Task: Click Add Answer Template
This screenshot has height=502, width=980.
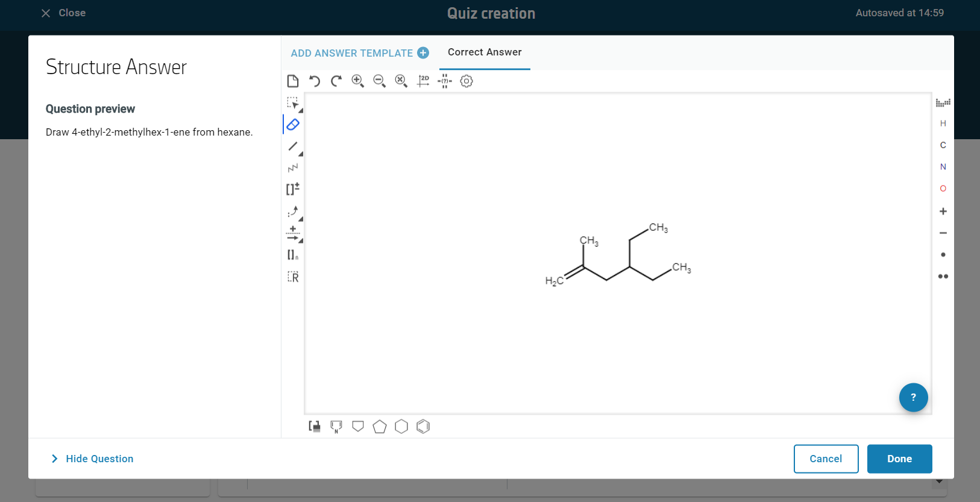Action: pyautogui.click(x=360, y=53)
